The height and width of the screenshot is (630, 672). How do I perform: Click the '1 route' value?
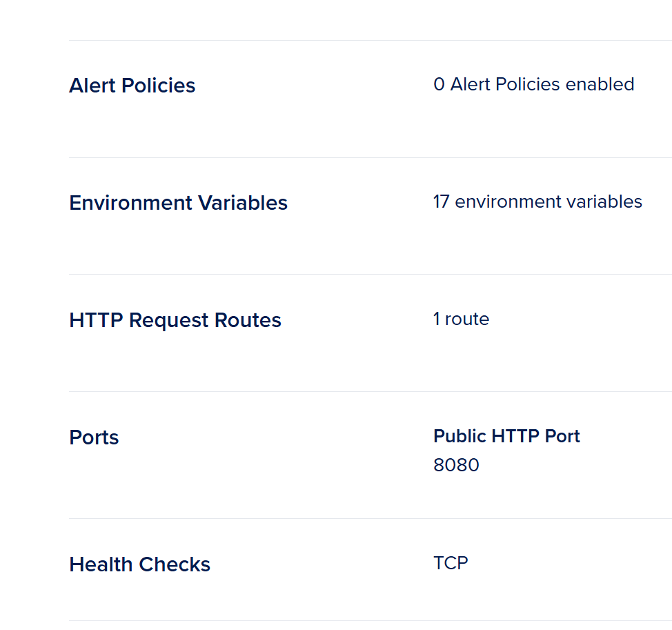click(x=461, y=319)
